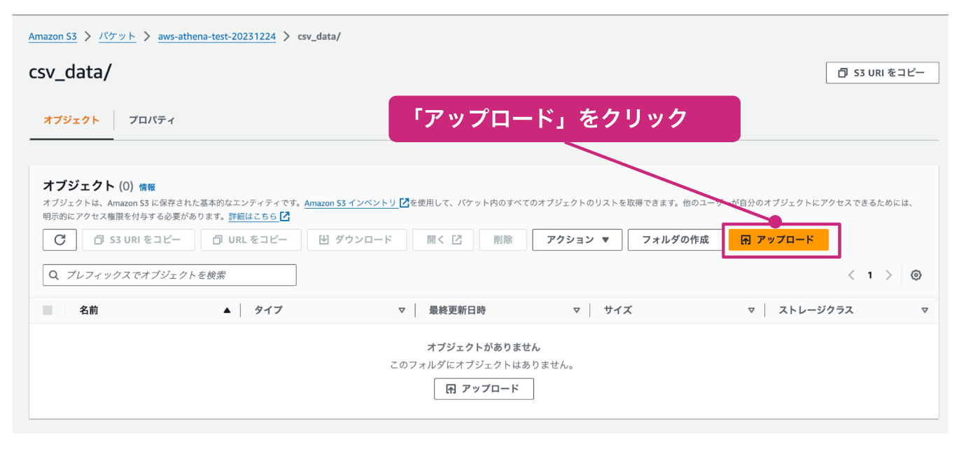Click the orange アップロード button
This screenshot has height=449, width=980.
pyautogui.click(x=778, y=240)
